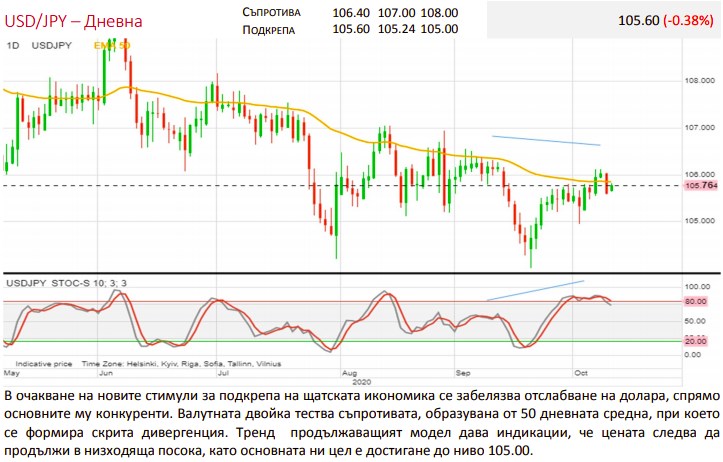This screenshot has height=462, width=723.
Task: Click resistance value 106.40
Action: pyautogui.click(x=351, y=12)
